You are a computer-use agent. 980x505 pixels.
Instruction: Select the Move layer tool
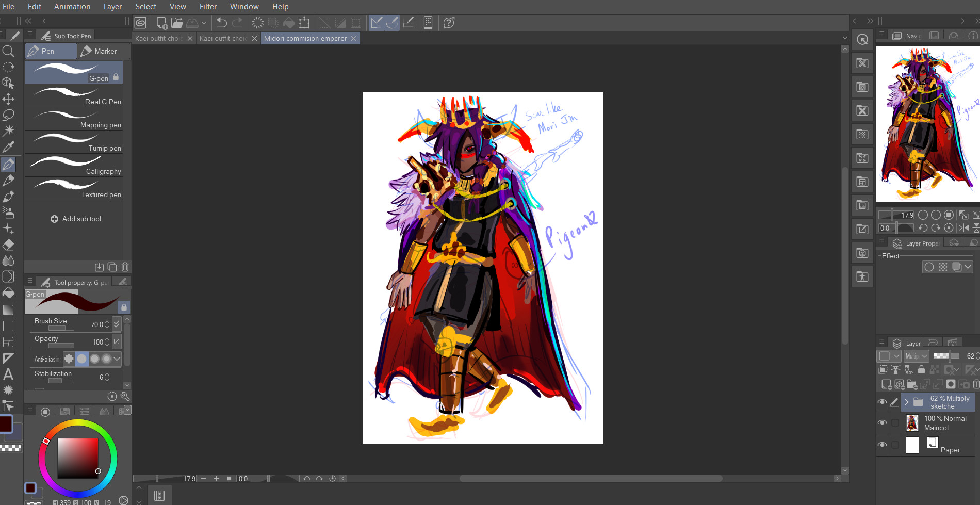pos(8,99)
